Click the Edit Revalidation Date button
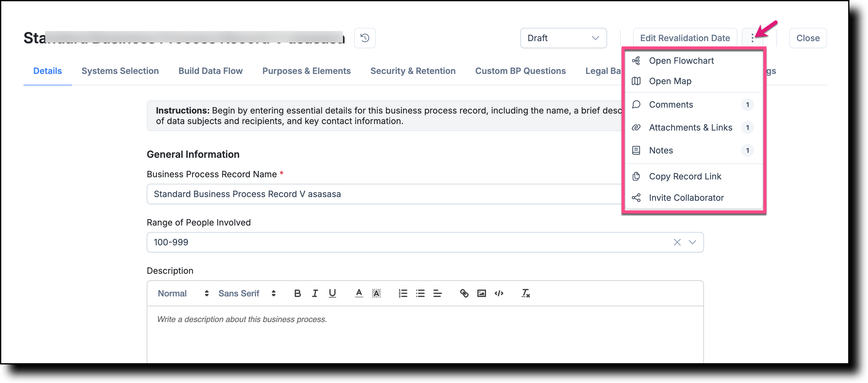This screenshot has width=868, height=383. click(685, 38)
